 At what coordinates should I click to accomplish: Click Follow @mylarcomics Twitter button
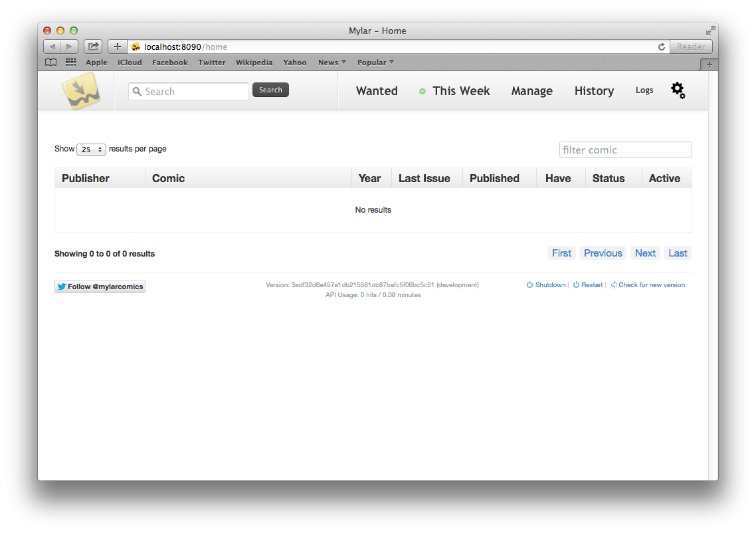pyautogui.click(x=100, y=286)
